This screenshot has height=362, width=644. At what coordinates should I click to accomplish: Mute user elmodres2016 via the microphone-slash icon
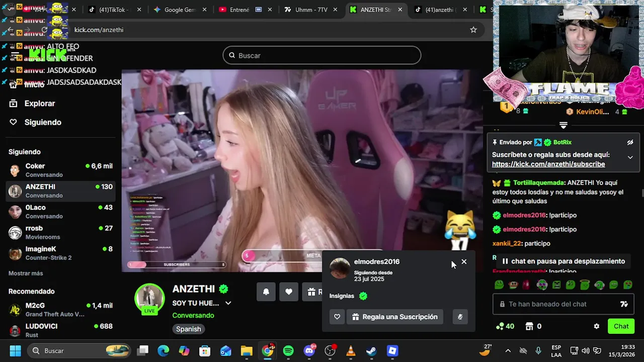460,317
